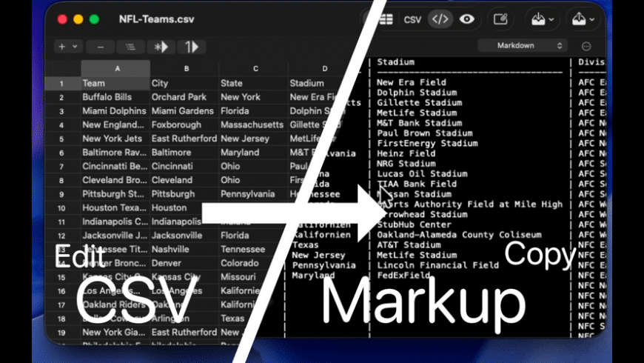Open the circled ellipsis options button
Screen dimensions: 644x363
click(586, 46)
